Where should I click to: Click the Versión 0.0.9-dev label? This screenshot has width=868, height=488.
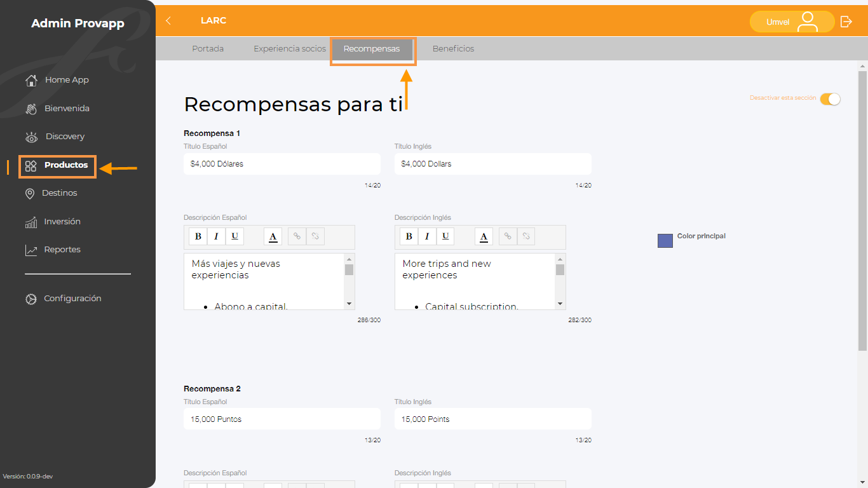[x=28, y=476]
